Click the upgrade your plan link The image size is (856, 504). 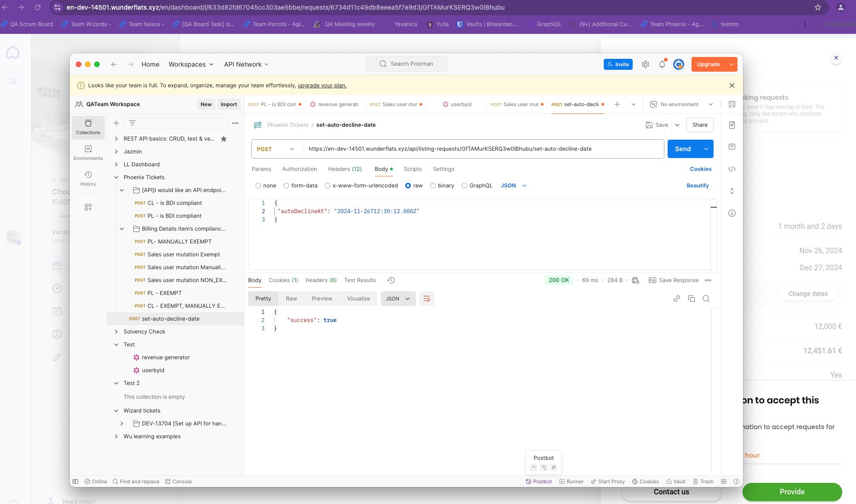click(322, 85)
